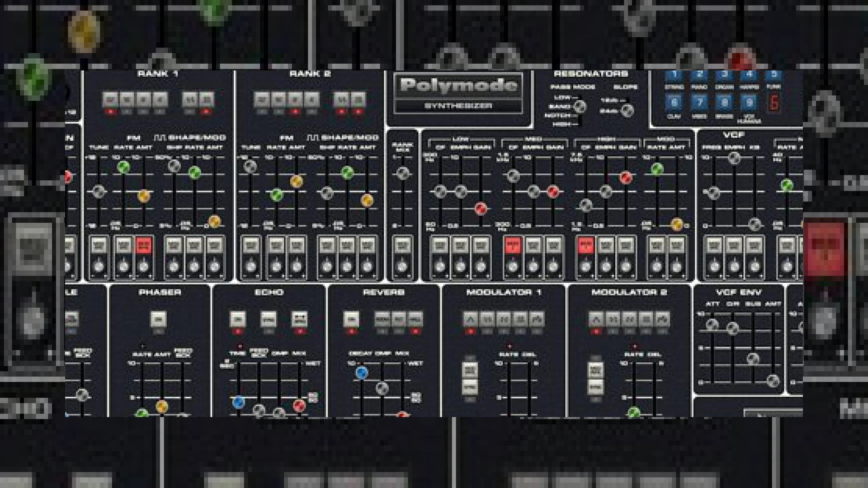Image resolution: width=868 pixels, height=488 pixels.
Task: Choose the Reverb Plate type button
Action: 399,319
